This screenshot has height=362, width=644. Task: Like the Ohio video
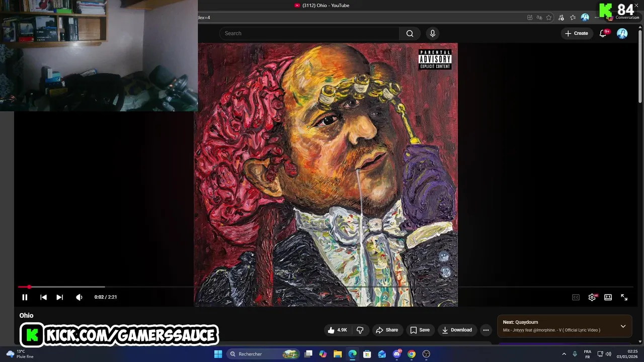[x=338, y=330]
